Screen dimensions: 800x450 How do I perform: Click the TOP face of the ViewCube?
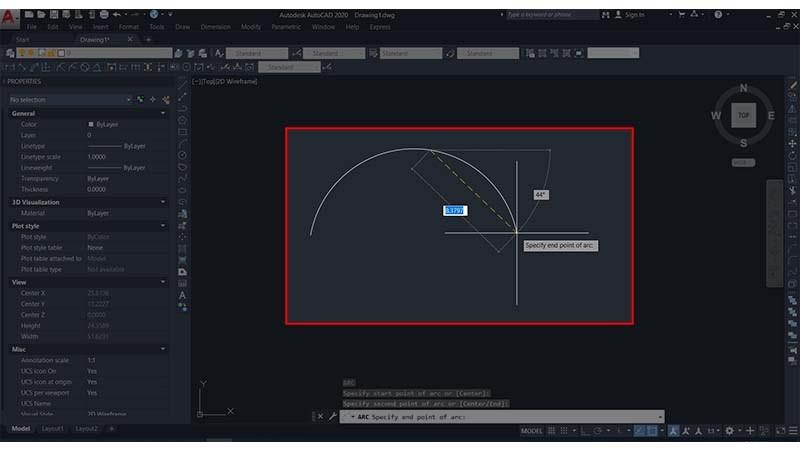[x=743, y=115]
